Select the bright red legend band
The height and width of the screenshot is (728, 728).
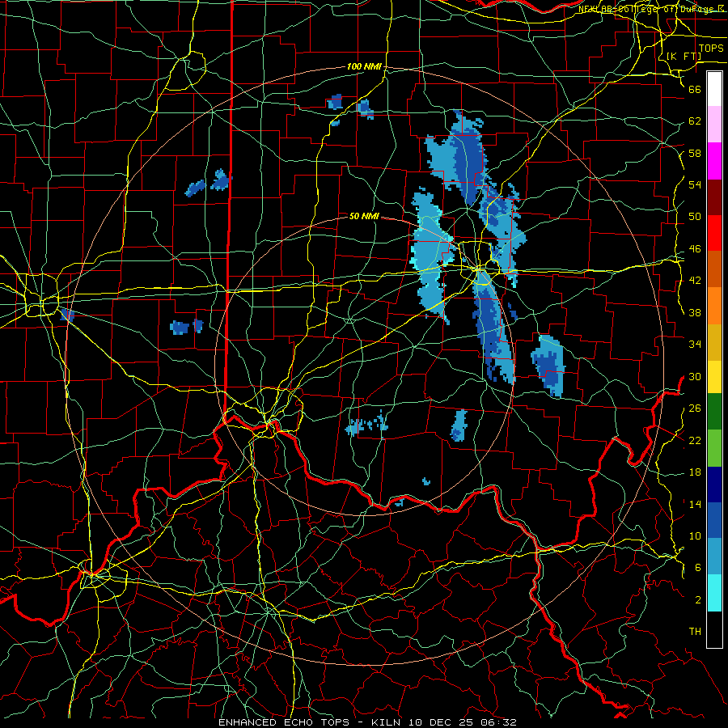pyautogui.click(x=714, y=233)
